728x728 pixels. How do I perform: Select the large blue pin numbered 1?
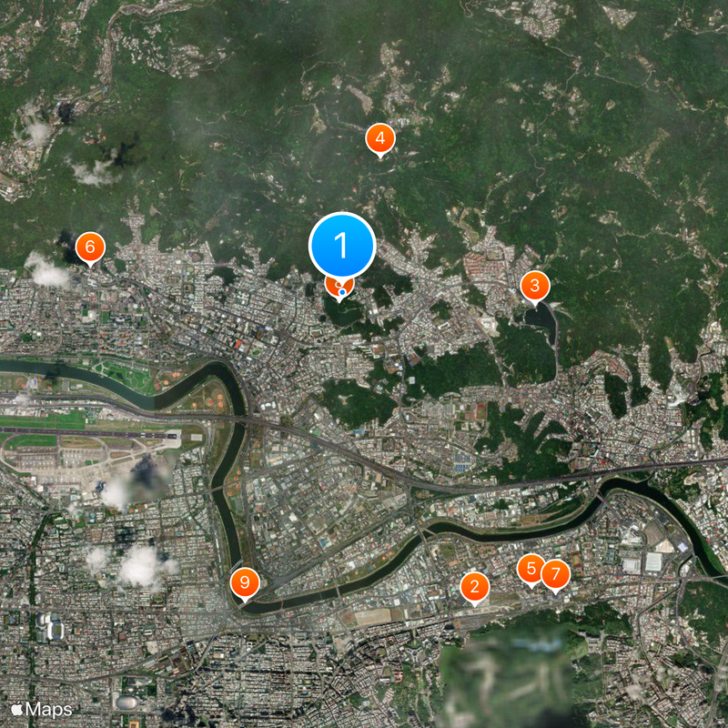[342, 245]
